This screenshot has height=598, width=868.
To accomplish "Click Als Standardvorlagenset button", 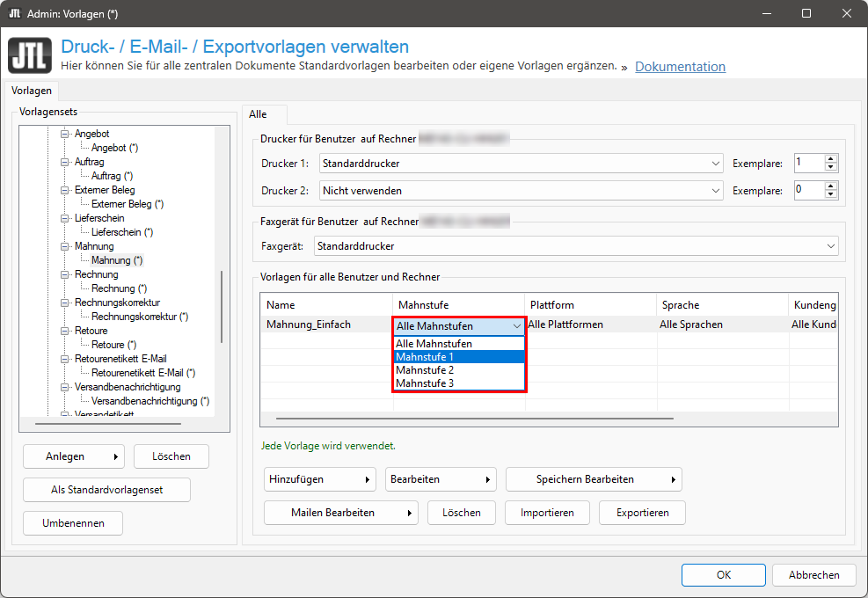I will 106,490.
